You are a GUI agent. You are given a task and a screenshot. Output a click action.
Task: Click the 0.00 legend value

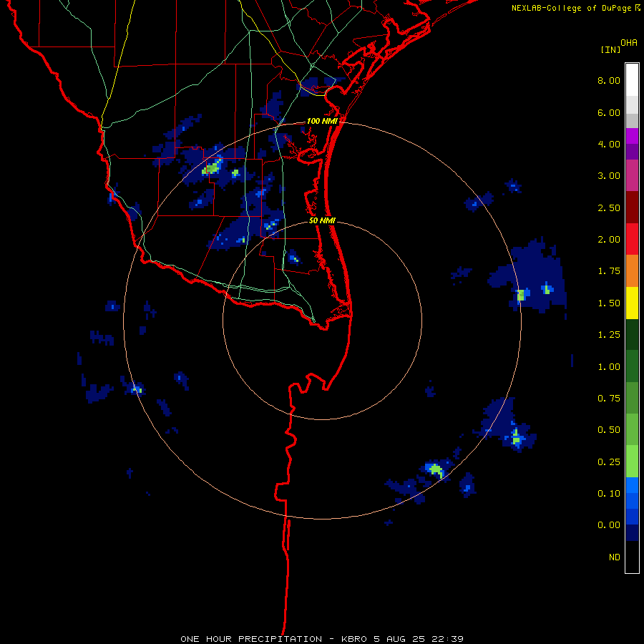click(609, 525)
